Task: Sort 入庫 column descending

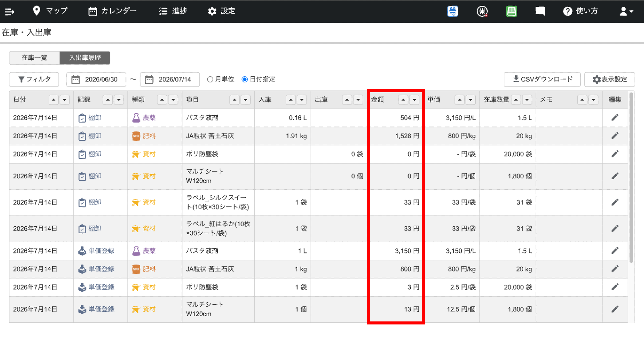Action: pos(302,100)
